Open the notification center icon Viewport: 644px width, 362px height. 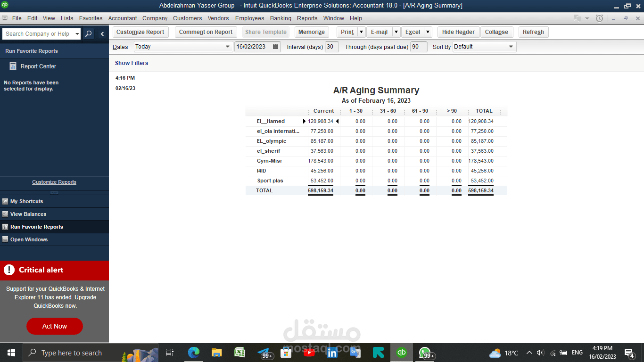tap(629, 353)
